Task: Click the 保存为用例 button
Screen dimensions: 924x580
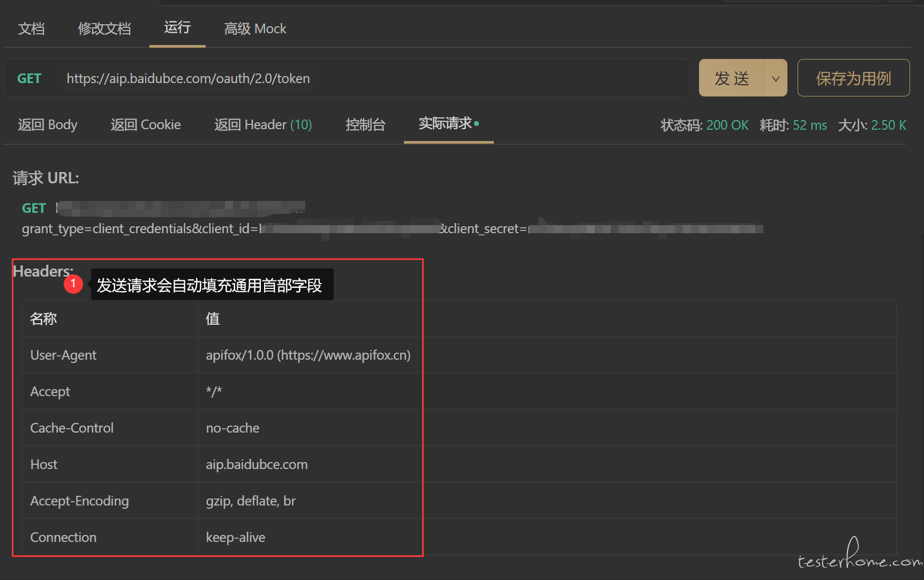Action: click(853, 78)
